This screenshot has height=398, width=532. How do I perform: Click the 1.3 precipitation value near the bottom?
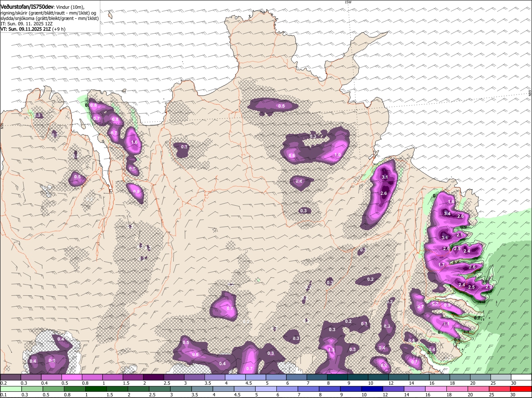pyautogui.click(x=331, y=350)
